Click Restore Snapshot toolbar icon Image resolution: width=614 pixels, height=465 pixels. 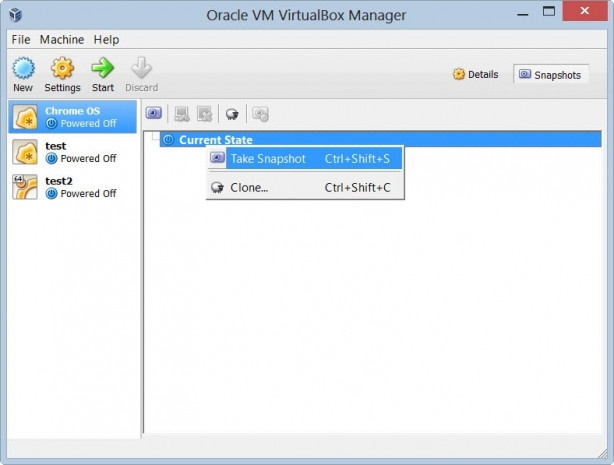[x=182, y=114]
